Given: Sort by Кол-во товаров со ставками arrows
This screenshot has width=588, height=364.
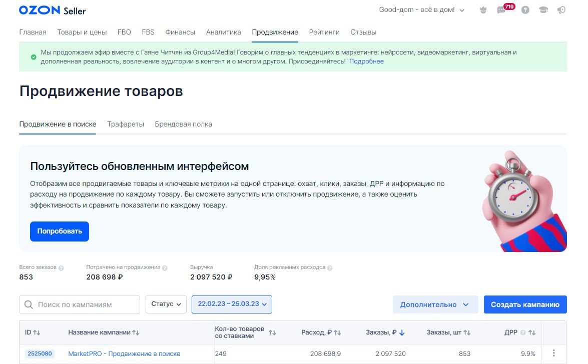Looking at the screenshot, I should [273, 332].
